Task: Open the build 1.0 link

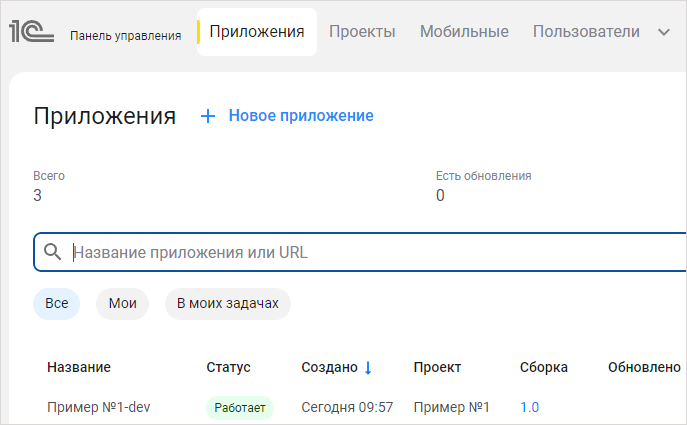Action: [x=529, y=407]
